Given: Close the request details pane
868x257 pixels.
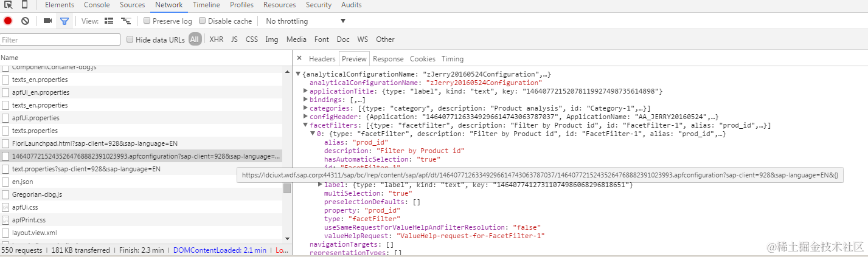Looking at the screenshot, I should (299, 58).
